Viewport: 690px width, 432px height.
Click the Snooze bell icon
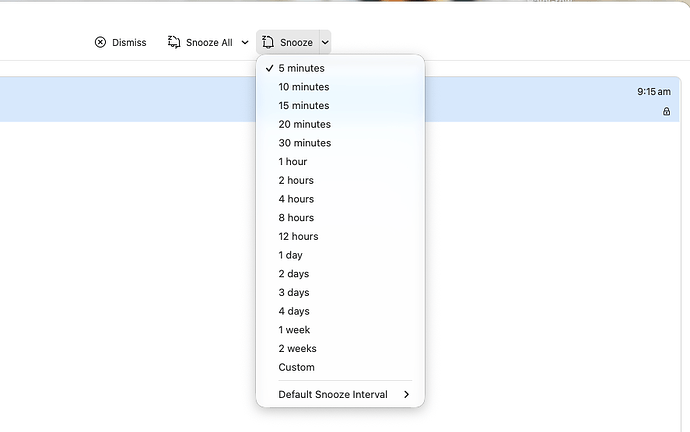[268, 42]
